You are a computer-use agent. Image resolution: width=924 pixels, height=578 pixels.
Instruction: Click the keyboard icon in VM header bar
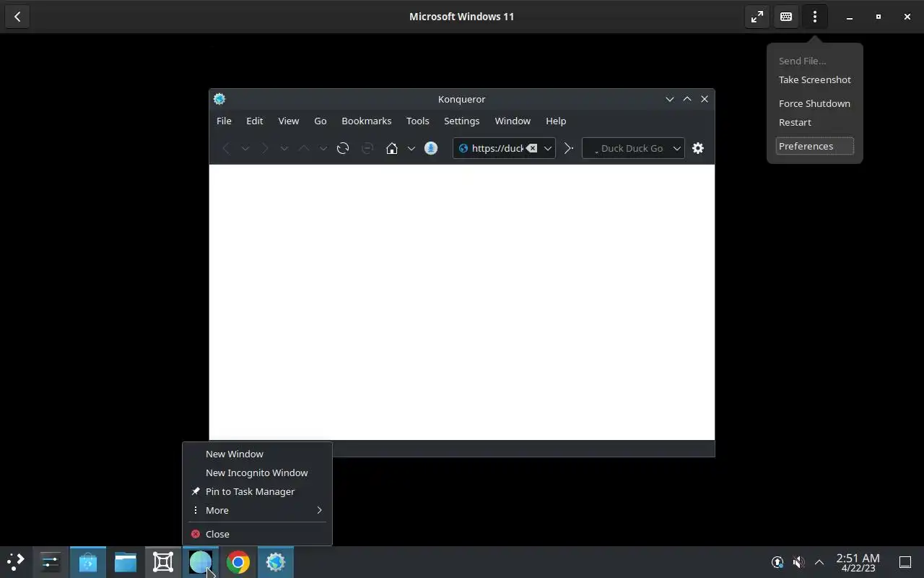[786, 17]
